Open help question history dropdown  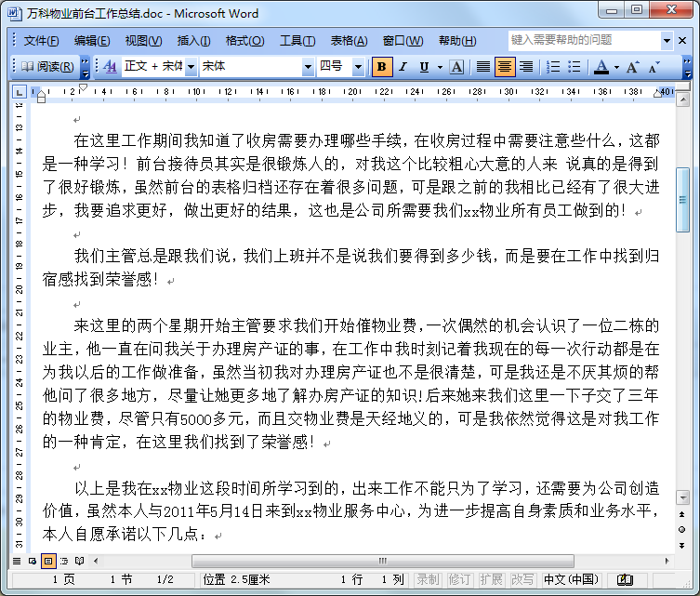[x=667, y=41]
